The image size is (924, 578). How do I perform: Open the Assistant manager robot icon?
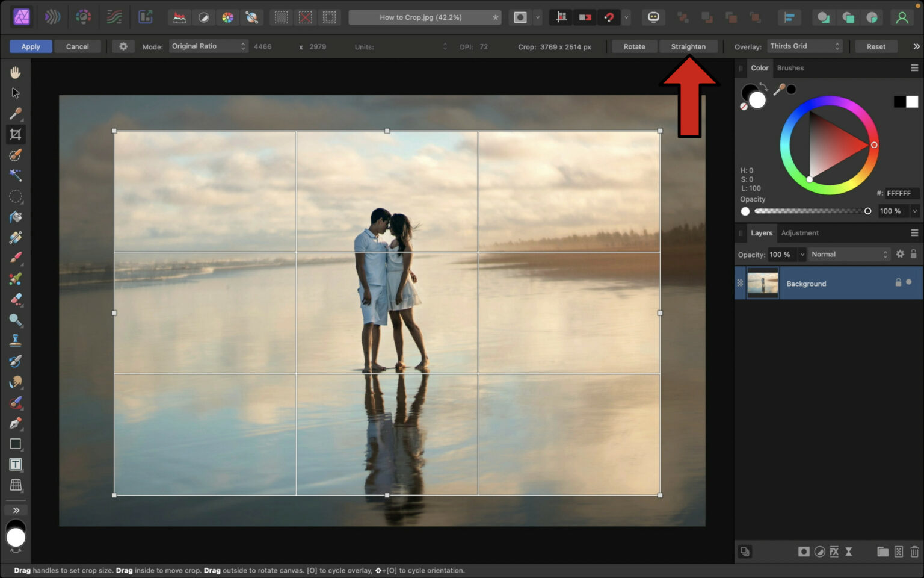point(653,17)
